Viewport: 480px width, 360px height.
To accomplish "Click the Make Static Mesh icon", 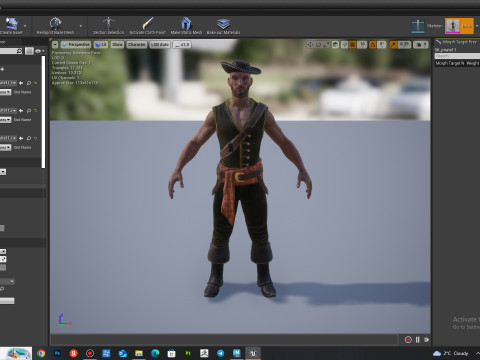I will [186, 23].
